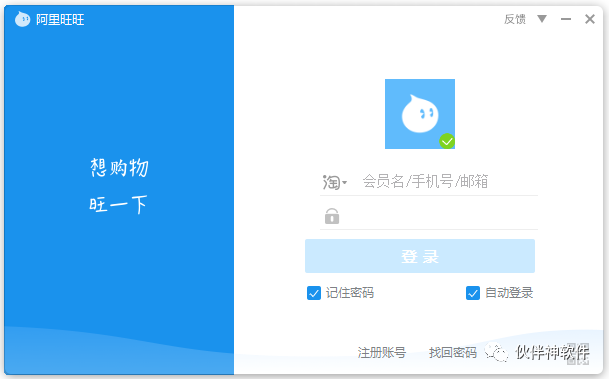Screen dimensions: 609x379
Task: Toggle the 记住密码 checkbox
Action: 314,293
